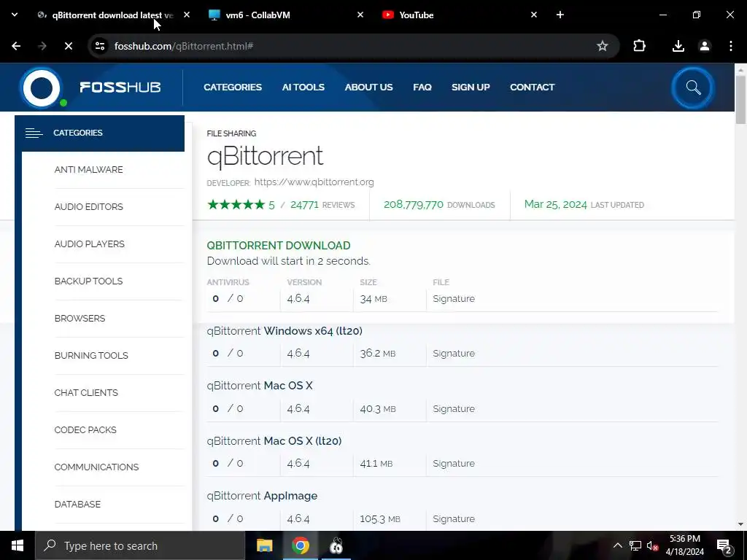Open AI TOOLS in the top navigation
747x560 pixels.
(303, 87)
